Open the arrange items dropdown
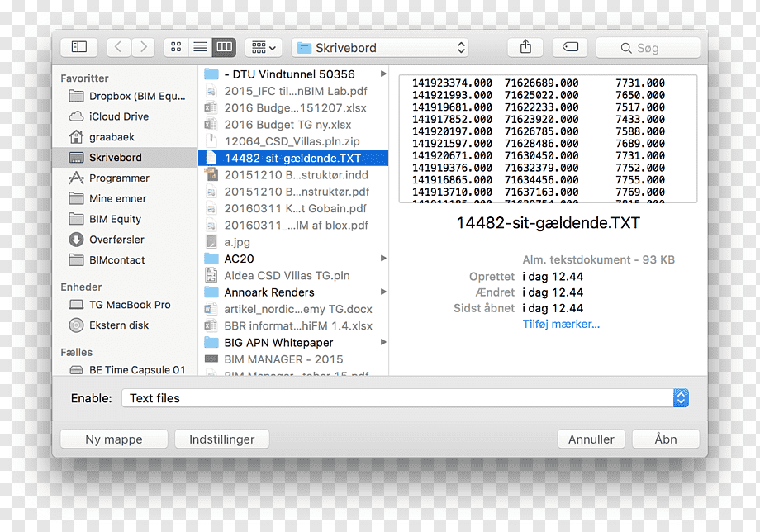The width and height of the screenshot is (760, 532). point(264,47)
